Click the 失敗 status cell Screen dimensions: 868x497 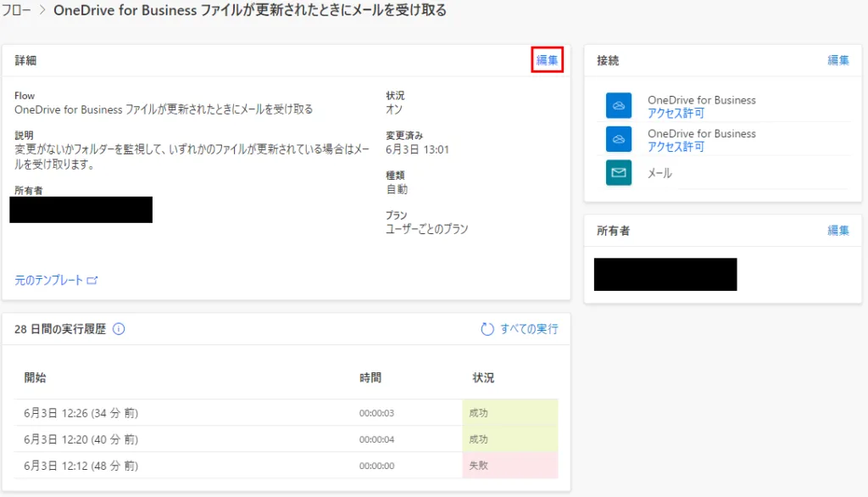[x=483, y=466]
